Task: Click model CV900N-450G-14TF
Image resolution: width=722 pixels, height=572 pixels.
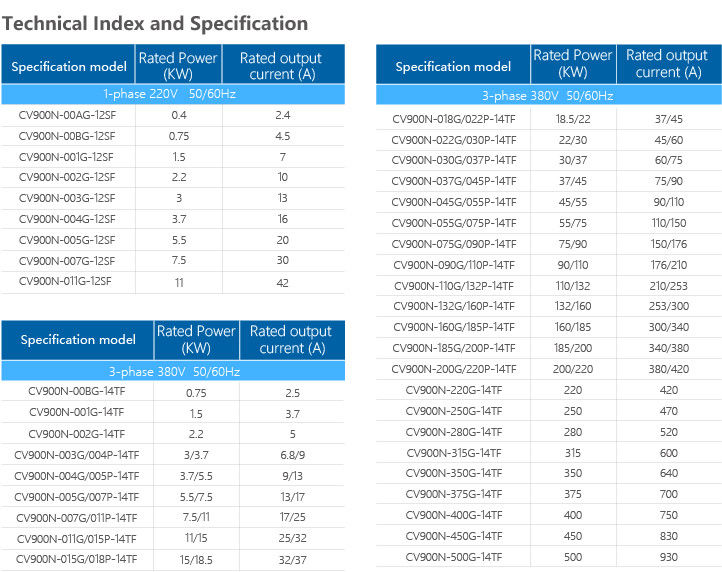Action: [453, 535]
